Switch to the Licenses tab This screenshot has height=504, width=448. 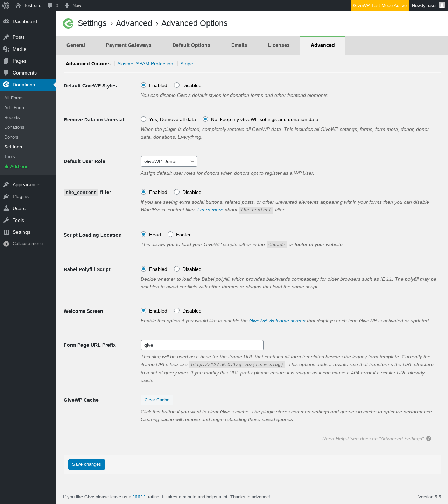pos(279,45)
